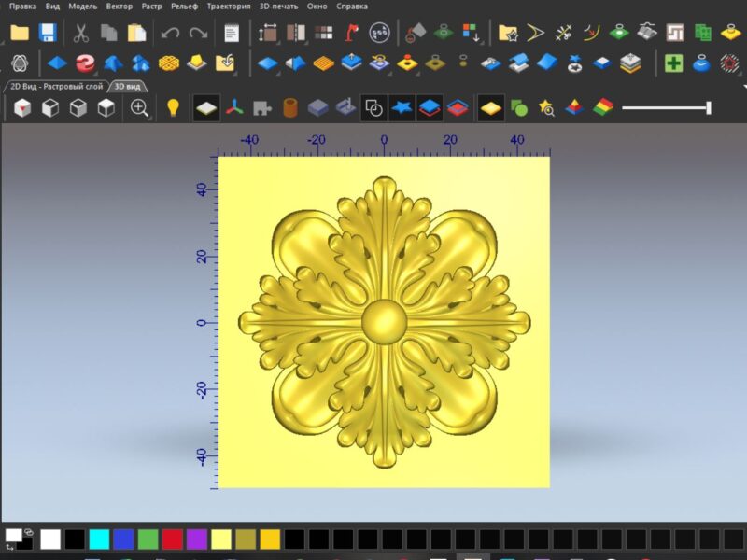
Task: Open the set model size tool flyout
Action: (x=268, y=34)
